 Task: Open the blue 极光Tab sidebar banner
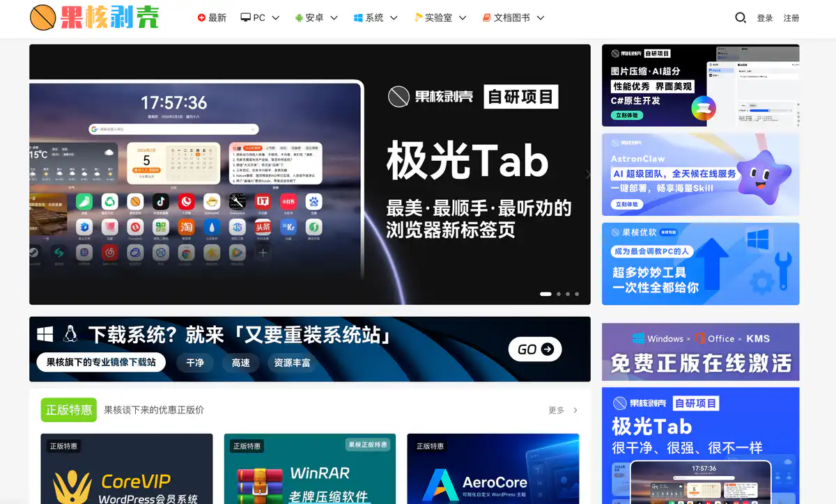click(701, 446)
